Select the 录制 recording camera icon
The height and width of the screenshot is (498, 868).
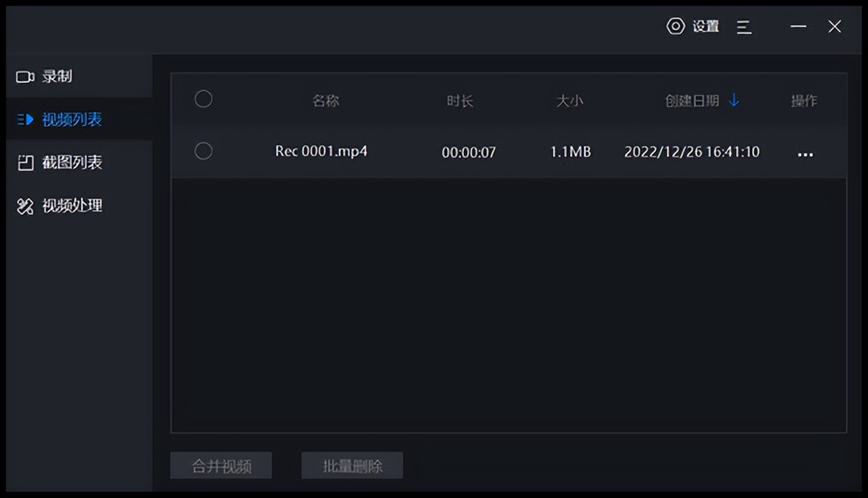pyautogui.click(x=24, y=77)
